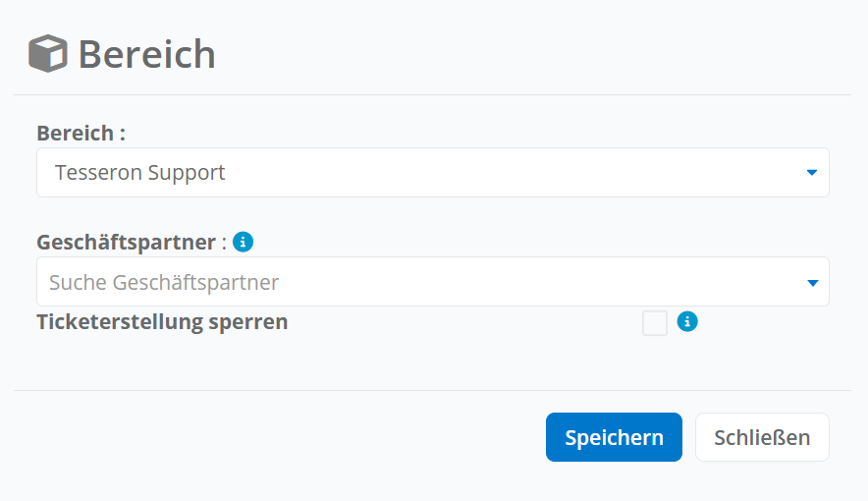This screenshot has width=868, height=501.
Task: Save changes with the Speichern button
Action: pyautogui.click(x=614, y=437)
